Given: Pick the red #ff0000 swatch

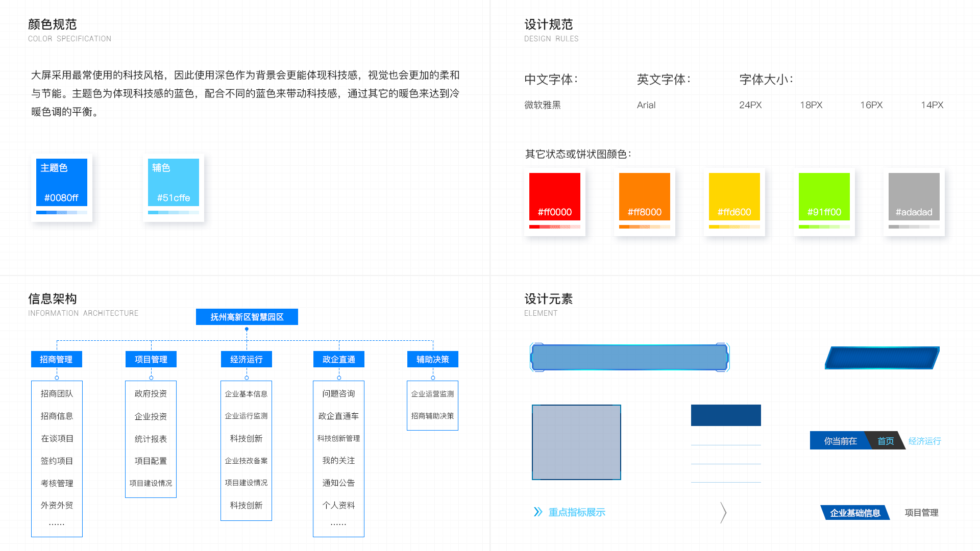Looking at the screenshot, I should 555,196.
